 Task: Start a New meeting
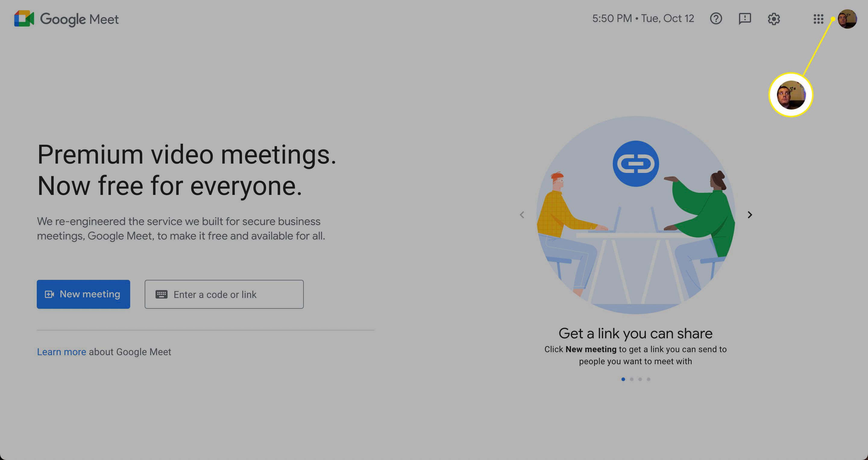[83, 294]
